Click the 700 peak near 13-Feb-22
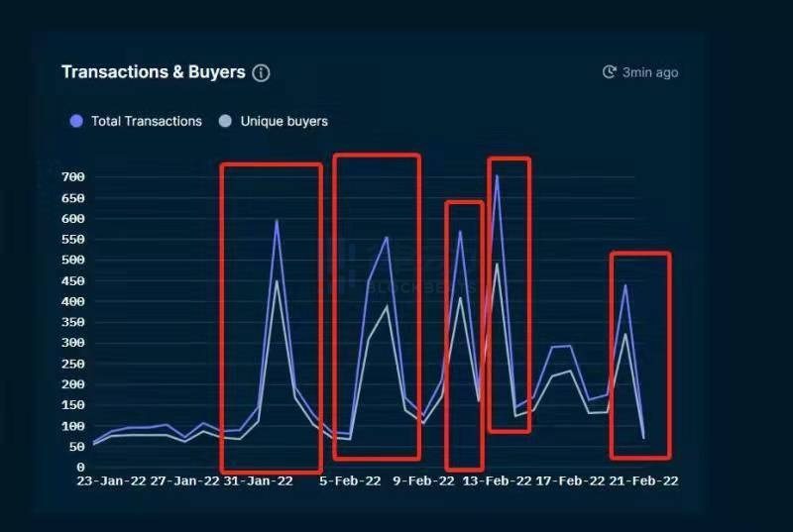Image resolution: width=793 pixels, height=532 pixels. (497, 176)
